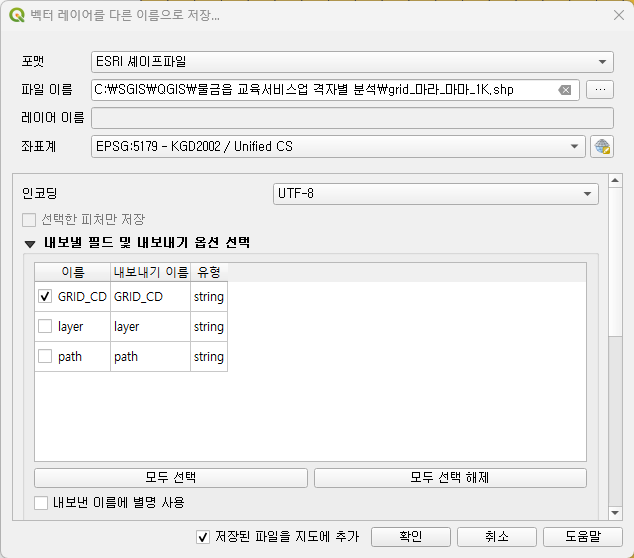Click the string type cell for GRID_CD

(209, 296)
